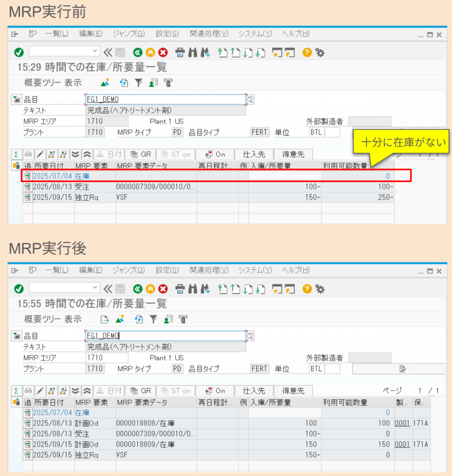
Task: Open the ジャンプ(G) menu in upper window
Action: pyautogui.click(x=128, y=33)
